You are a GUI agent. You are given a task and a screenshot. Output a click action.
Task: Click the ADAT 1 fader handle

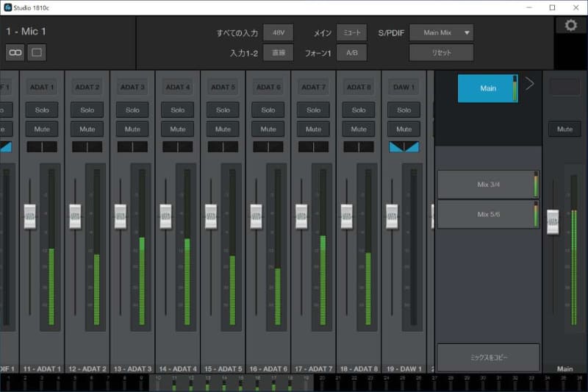pos(30,216)
